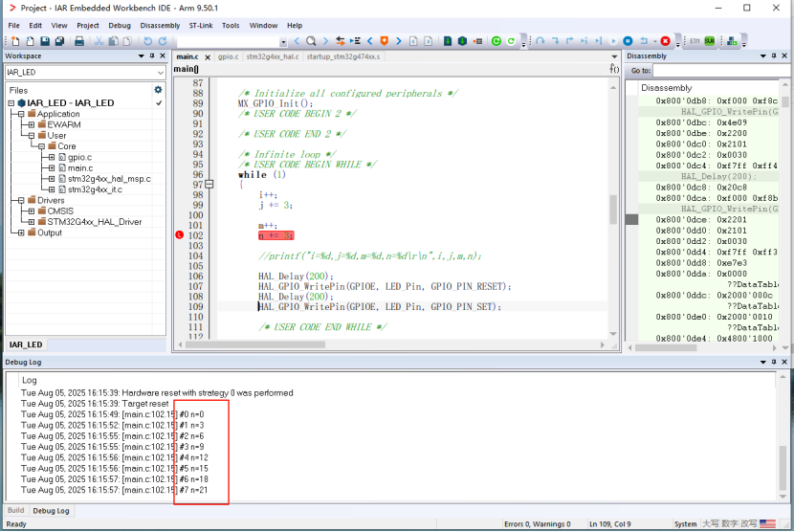The width and height of the screenshot is (794, 532).
Task: Click the green Download and Debug icon
Action: click(x=496, y=41)
